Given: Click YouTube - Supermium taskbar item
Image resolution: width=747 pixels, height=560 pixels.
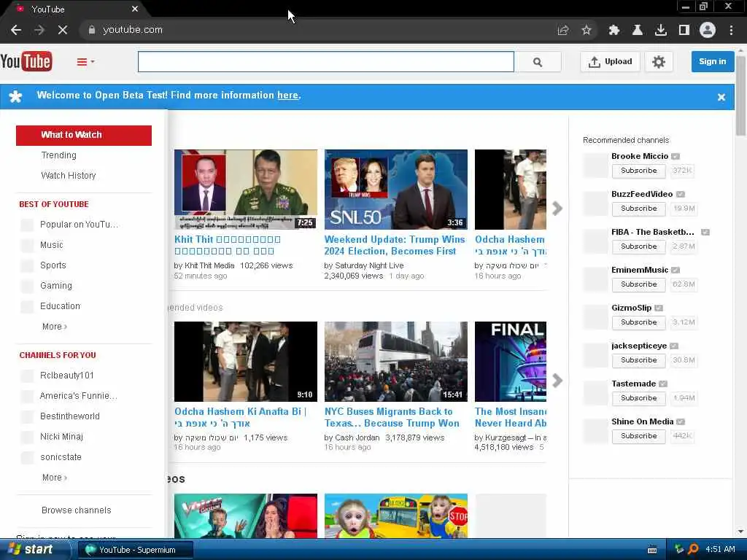Looking at the screenshot, I should (x=135, y=550).
